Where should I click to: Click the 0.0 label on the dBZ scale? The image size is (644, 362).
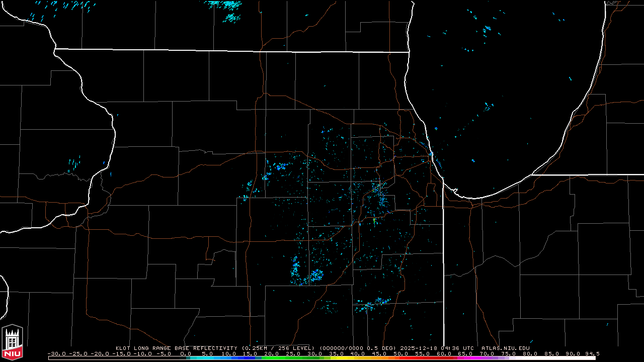[x=186, y=353]
